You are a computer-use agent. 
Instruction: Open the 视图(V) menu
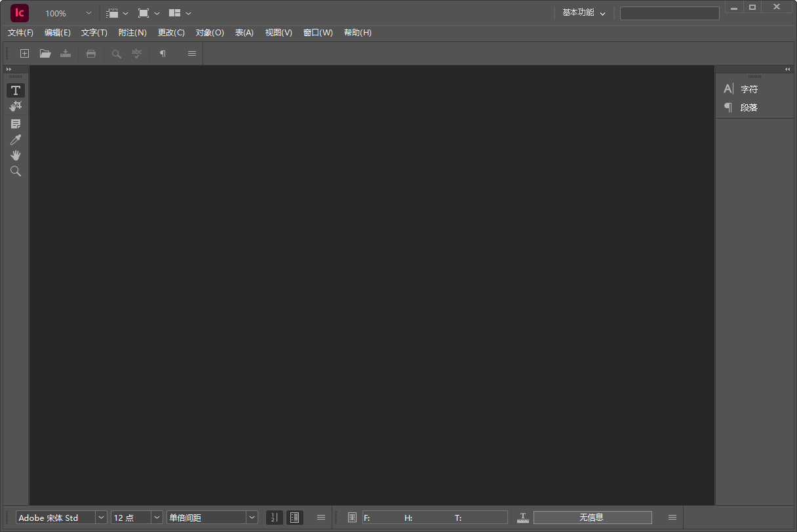coord(279,33)
